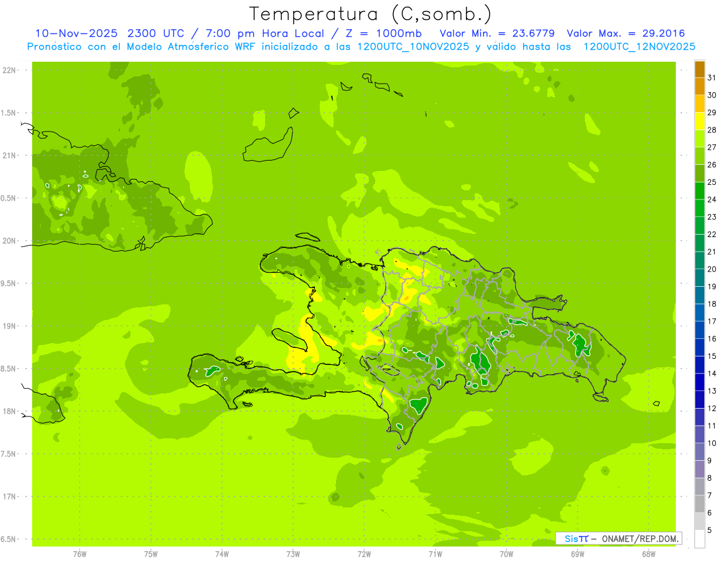The image size is (728, 562).
Task: Click legend value 24
Action: click(712, 199)
